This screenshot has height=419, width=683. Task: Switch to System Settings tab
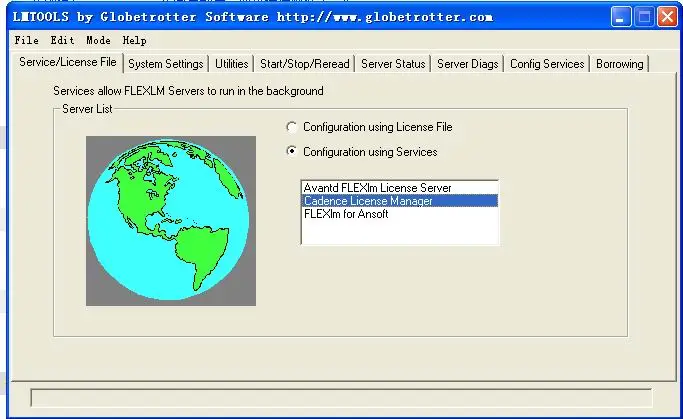pyautogui.click(x=166, y=64)
